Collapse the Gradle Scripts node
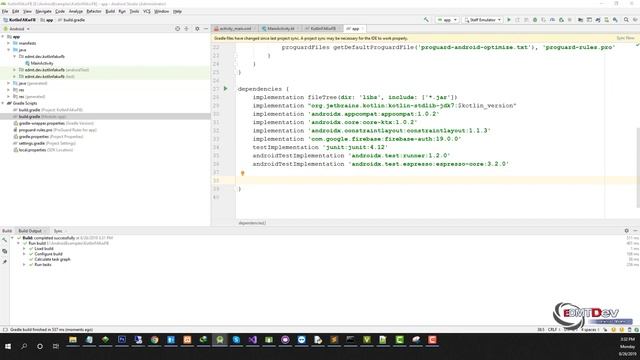Screen dimensions: 640x360 [3, 103]
